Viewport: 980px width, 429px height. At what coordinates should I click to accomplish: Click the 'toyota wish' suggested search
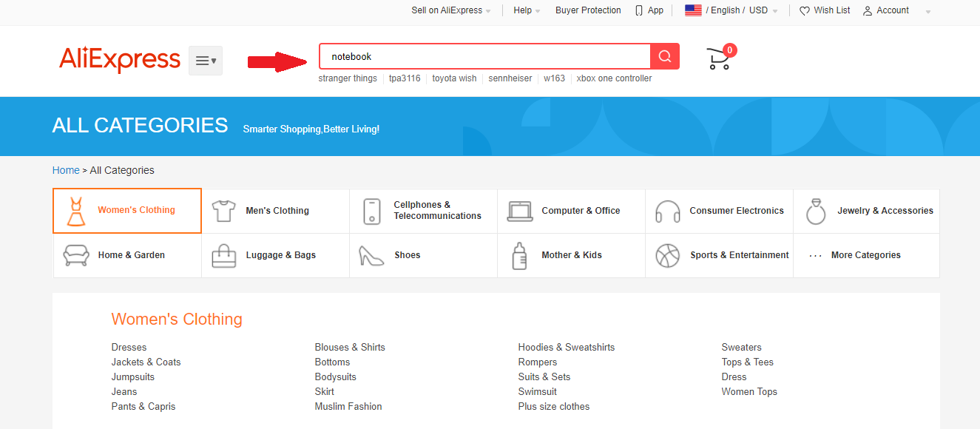(x=454, y=78)
